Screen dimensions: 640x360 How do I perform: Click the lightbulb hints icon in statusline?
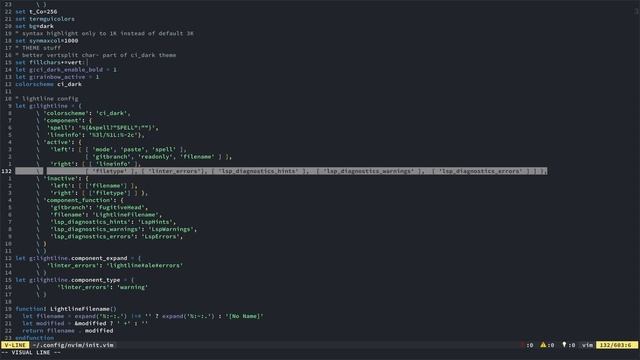coord(564,345)
